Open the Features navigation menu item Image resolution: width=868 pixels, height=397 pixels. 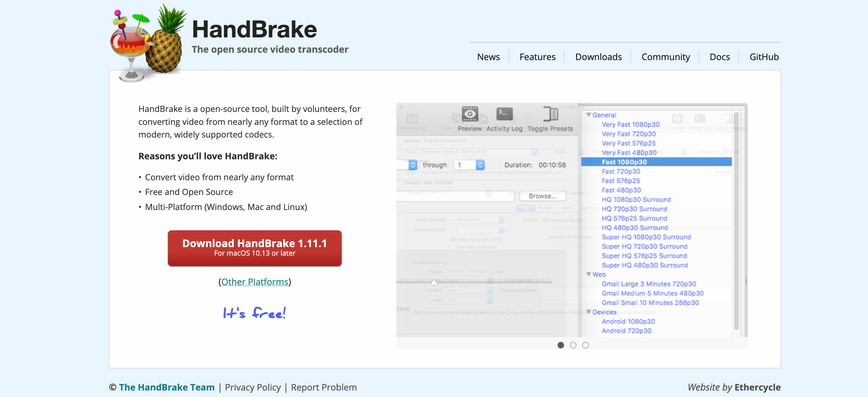click(x=538, y=57)
